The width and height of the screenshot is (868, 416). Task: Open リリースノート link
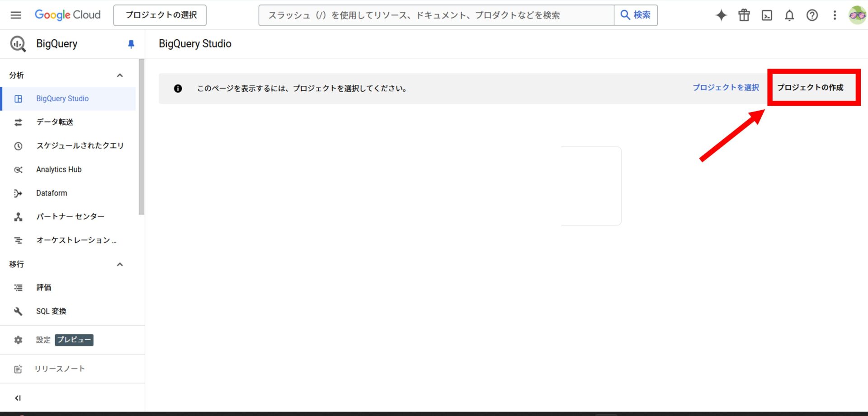coord(68,369)
